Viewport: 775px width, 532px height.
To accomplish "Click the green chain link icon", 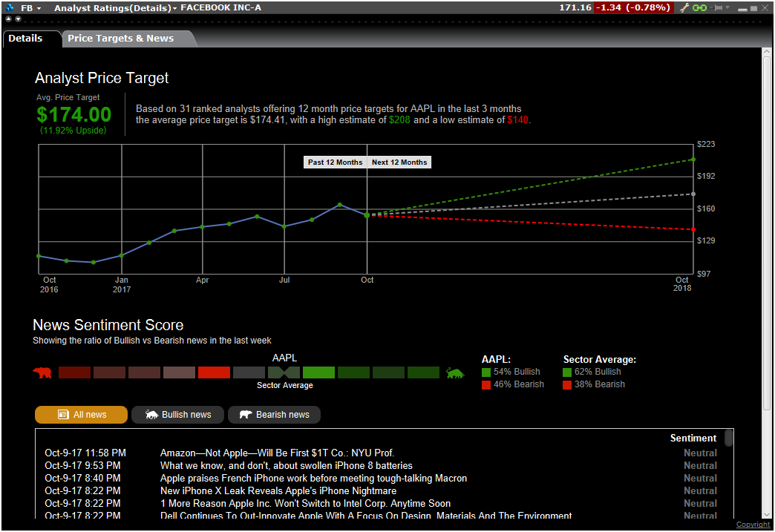I will (x=699, y=7).
